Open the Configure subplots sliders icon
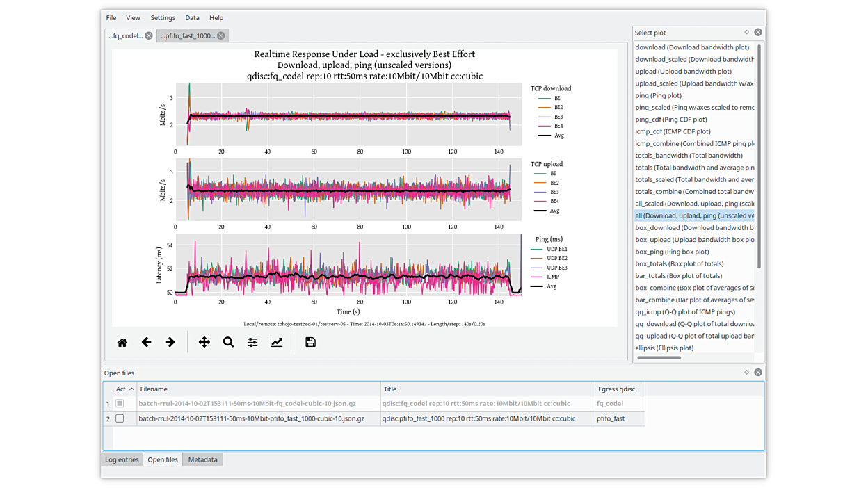 (x=252, y=342)
